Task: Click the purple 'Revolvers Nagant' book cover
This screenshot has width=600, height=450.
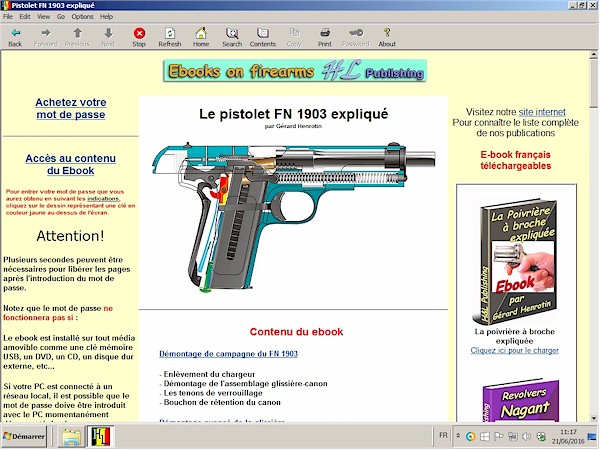Action: pos(520,400)
